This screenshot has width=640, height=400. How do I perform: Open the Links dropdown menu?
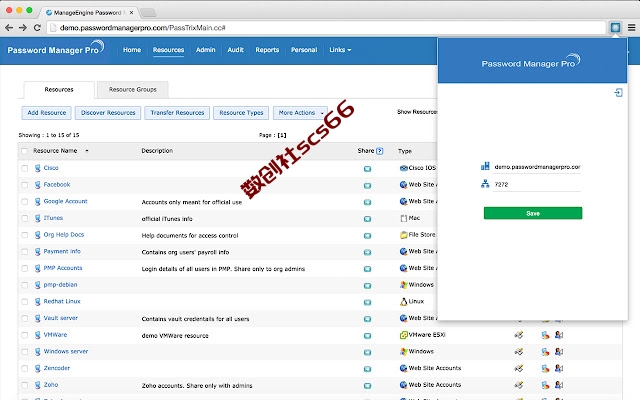coord(340,50)
